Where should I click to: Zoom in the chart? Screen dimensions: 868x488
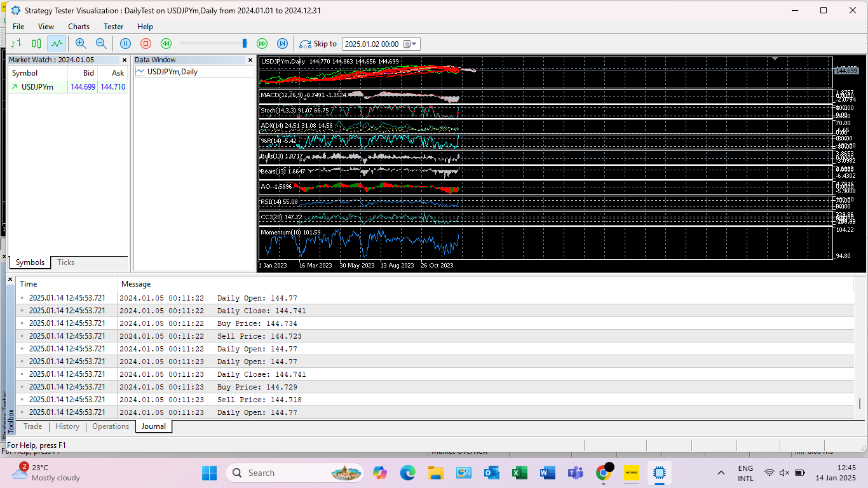(x=81, y=43)
